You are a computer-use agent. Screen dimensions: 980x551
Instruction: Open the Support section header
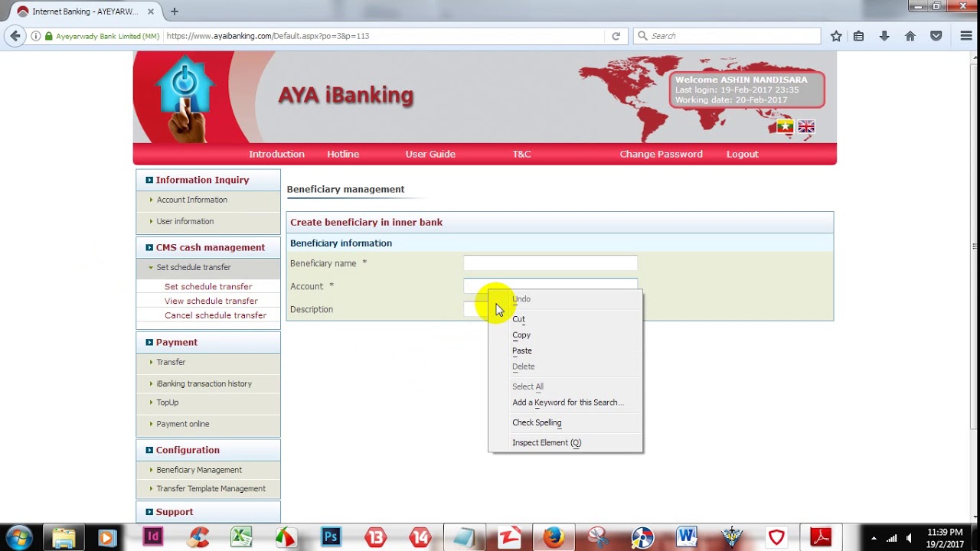click(x=208, y=512)
